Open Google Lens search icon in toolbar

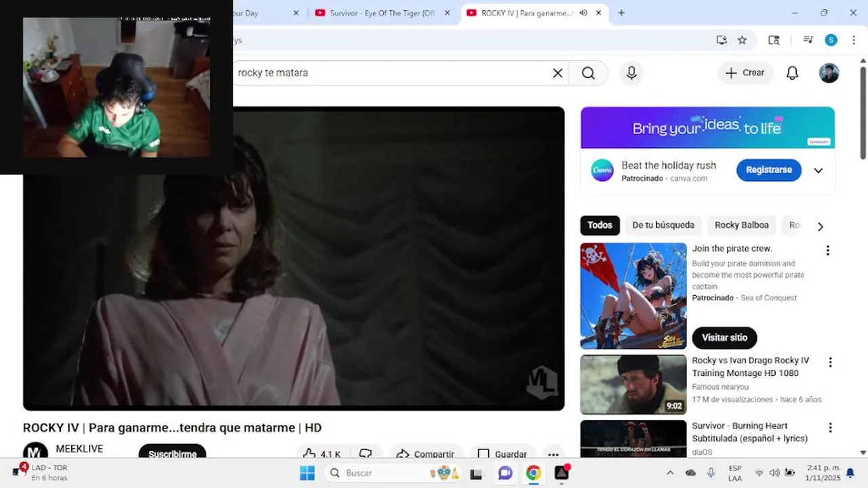click(x=774, y=40)
